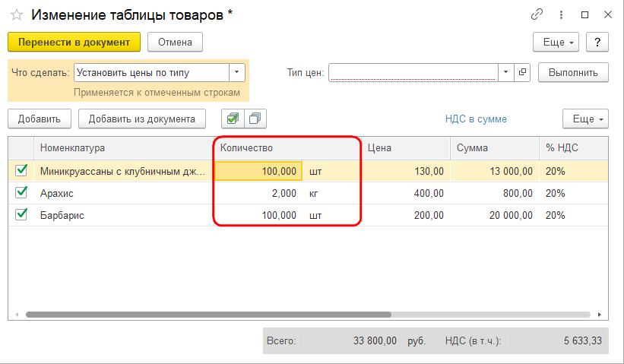Select the 'Миникруассаны с клубничным дж...' cell
624x364 pixels.
(124, 171)
